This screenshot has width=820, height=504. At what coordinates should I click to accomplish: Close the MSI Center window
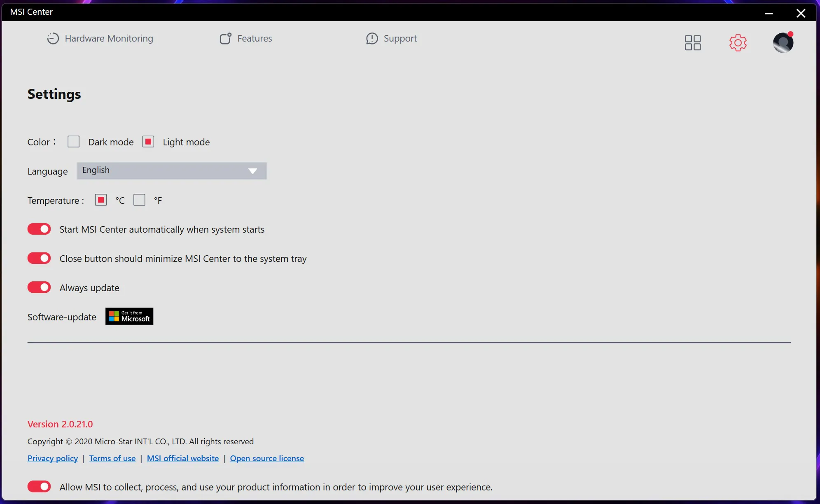(801, 13)
